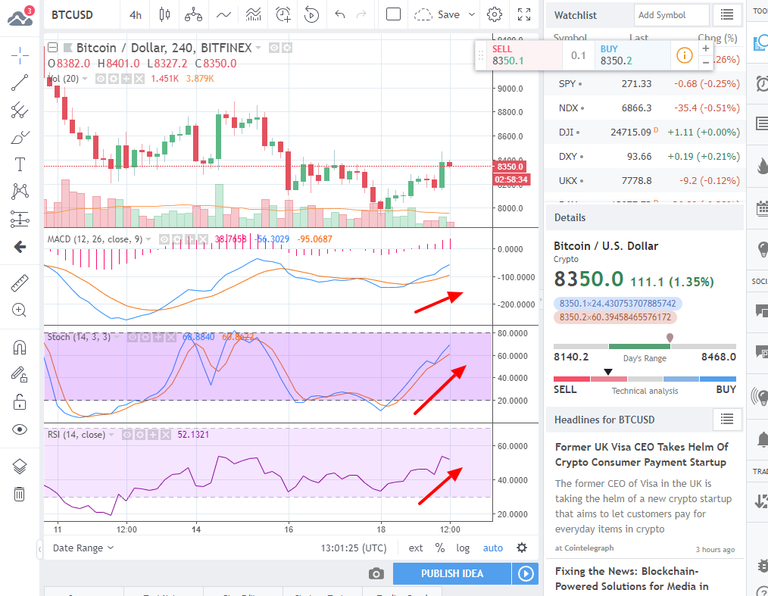The image size is (768, 596).
Task: Start bar replay mode icon
Action: click(311, 15)
